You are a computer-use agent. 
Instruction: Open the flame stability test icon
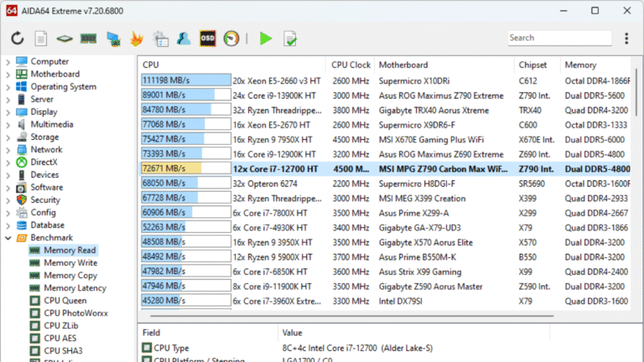(x=137, y=39)
